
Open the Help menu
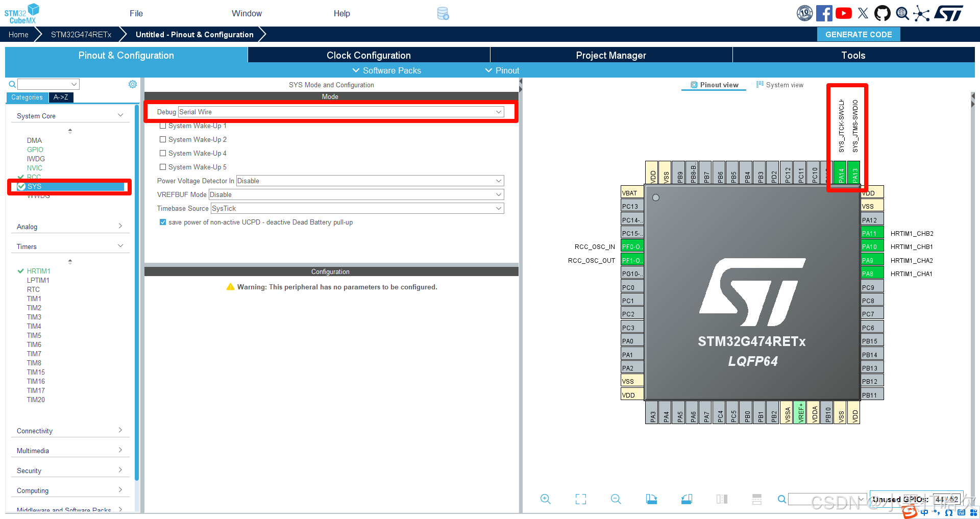(x=342, y=13)
